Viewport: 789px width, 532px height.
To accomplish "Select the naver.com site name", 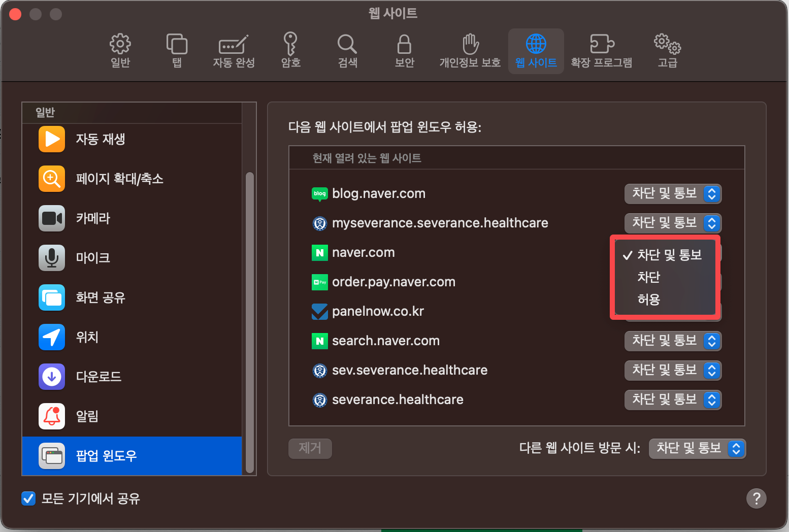I will pos(364,252).
